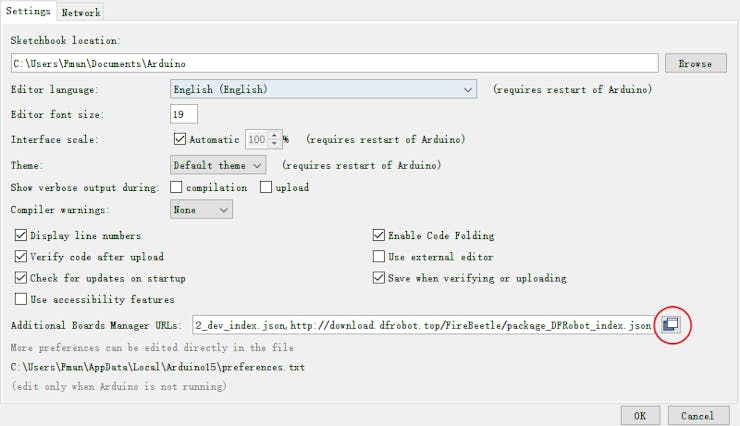The width and height of the screenshot is (740, 426).
Task: Open the Compiler warnings dropdown
Action: [x=202, y=209]
